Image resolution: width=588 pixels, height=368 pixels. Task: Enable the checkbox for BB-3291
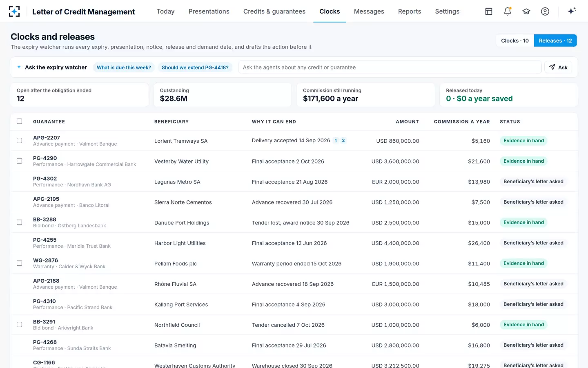[19, 325]
